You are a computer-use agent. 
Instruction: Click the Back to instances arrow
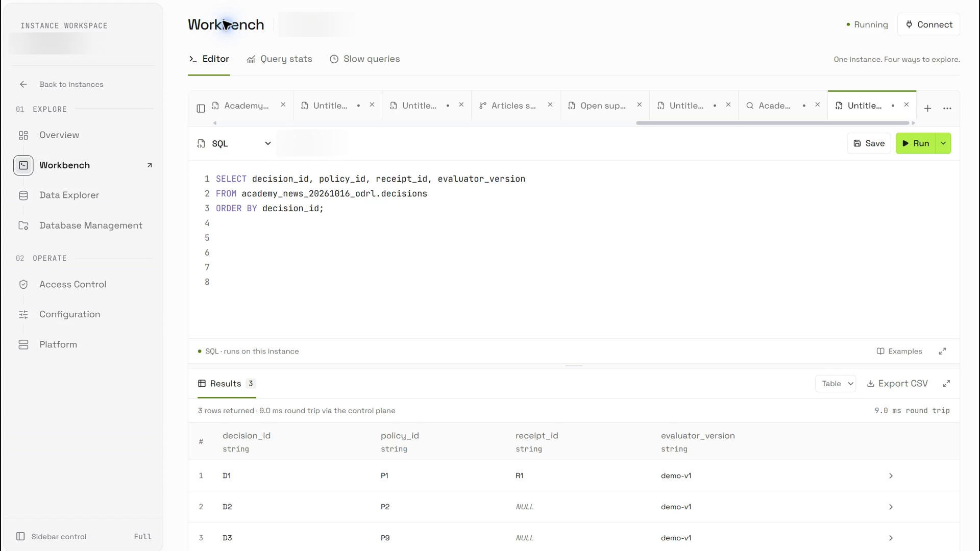pyautogui.click(x=23, y=84)
